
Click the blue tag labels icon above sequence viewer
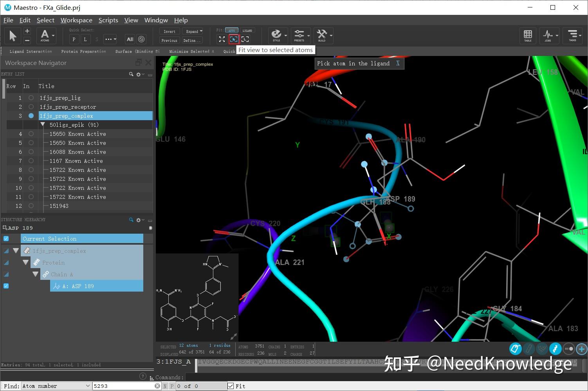click(515, 348)
